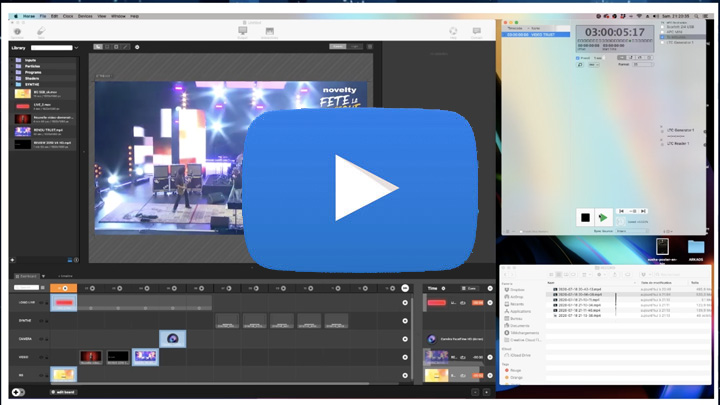Click the minus button at bottom-right corner
Screen dimensions: 720x405
coord(475,392)
